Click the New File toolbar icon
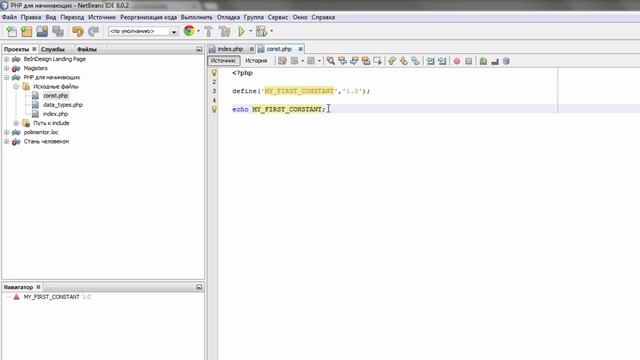 click(x=11, y=31)
